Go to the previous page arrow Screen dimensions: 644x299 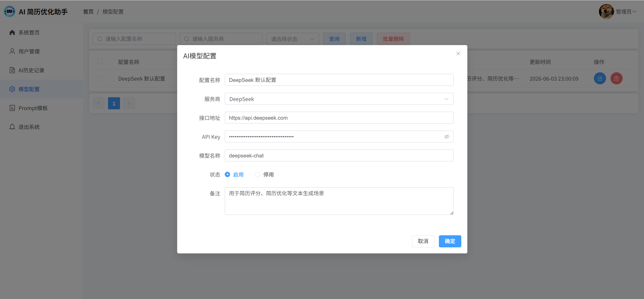pos(99,103)
